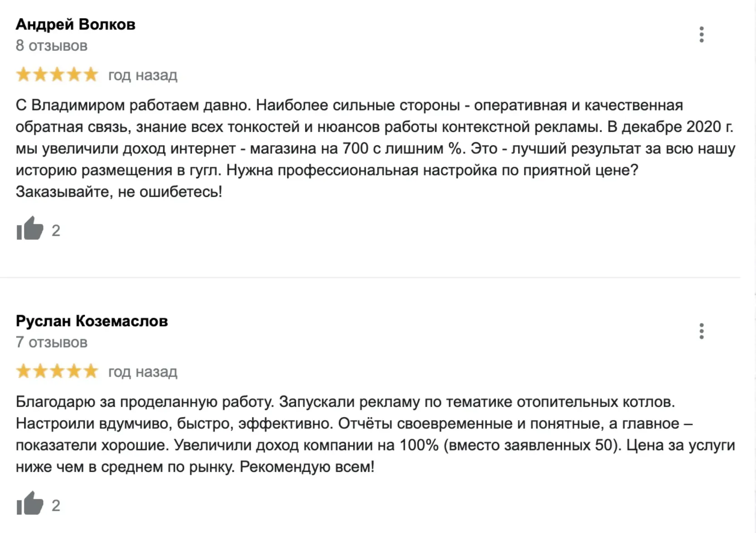The height and width of the screenshot is (533, 756).
Task: Click the first star in Руслан Коземаслов's rating
Action: coord(23,371)
